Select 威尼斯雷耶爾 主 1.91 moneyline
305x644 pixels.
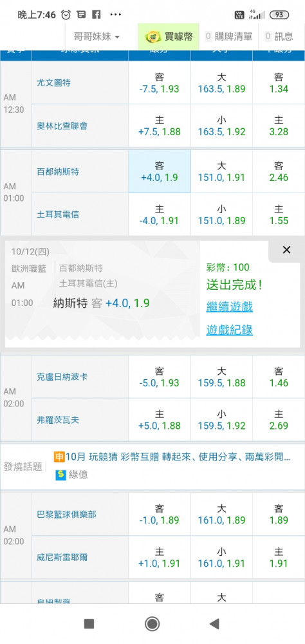coord(279,557)
